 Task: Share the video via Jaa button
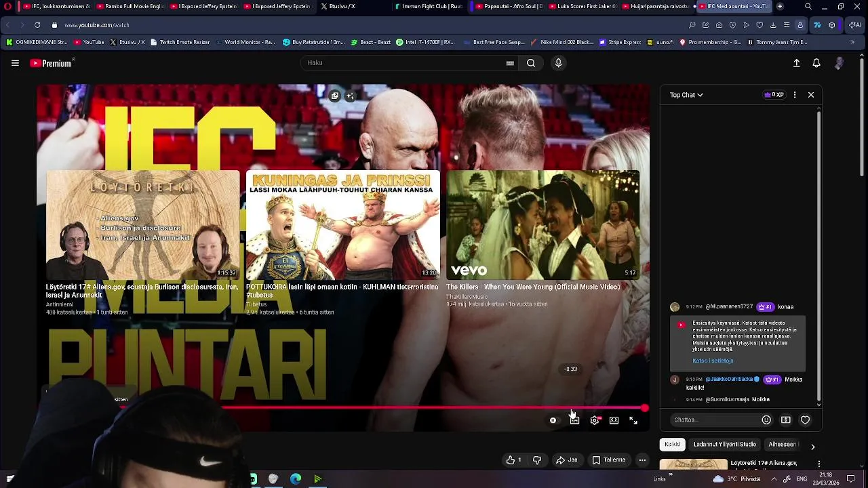click(567, 460)
